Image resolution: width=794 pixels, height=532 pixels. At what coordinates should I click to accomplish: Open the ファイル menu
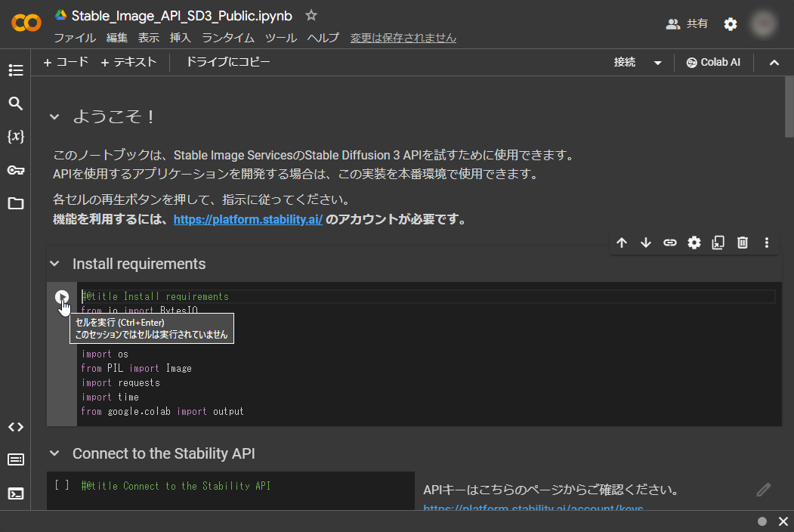click(75, 38)
